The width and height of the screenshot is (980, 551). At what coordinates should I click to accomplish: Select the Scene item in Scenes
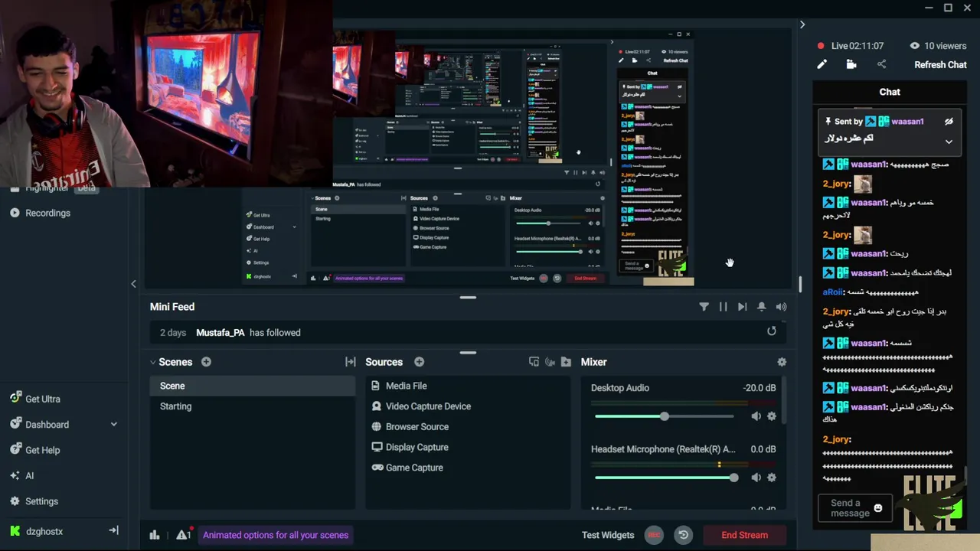(x=253, y=386)
